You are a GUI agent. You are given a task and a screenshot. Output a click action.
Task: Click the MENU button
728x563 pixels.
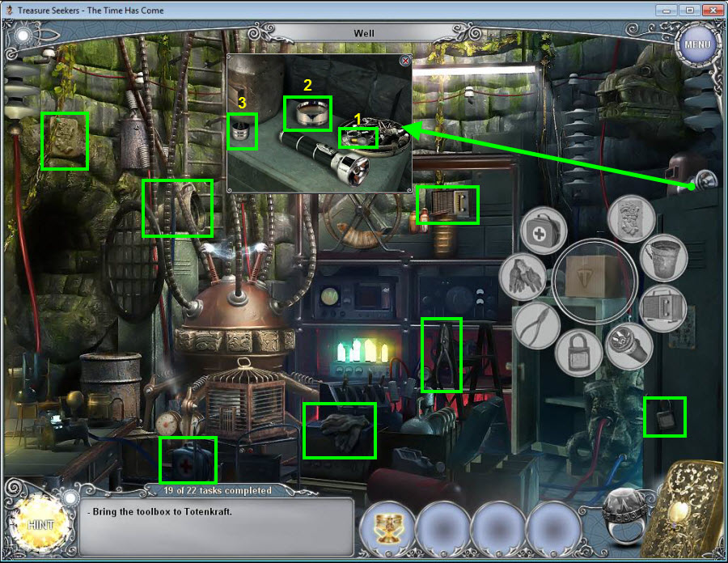tap(696, 42)
